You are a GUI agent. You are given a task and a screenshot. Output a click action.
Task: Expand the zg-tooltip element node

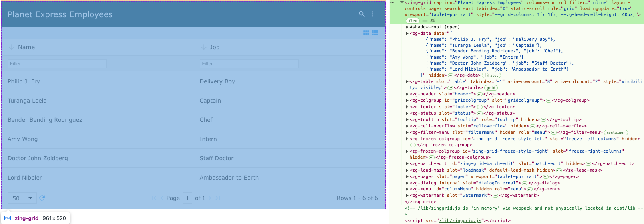407,120
